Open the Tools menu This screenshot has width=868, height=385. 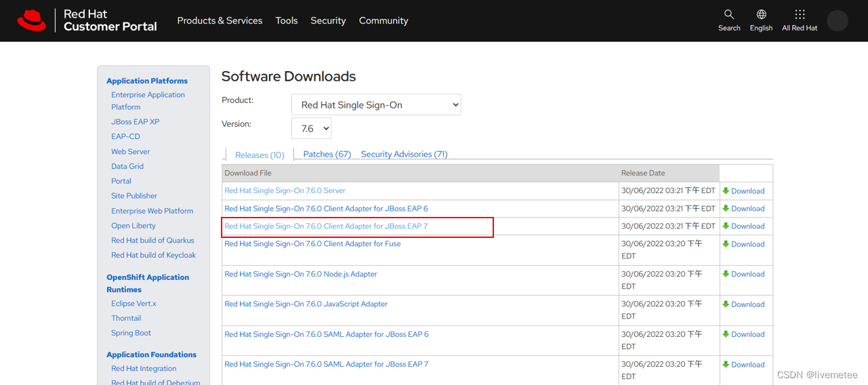tap(287, 20)
